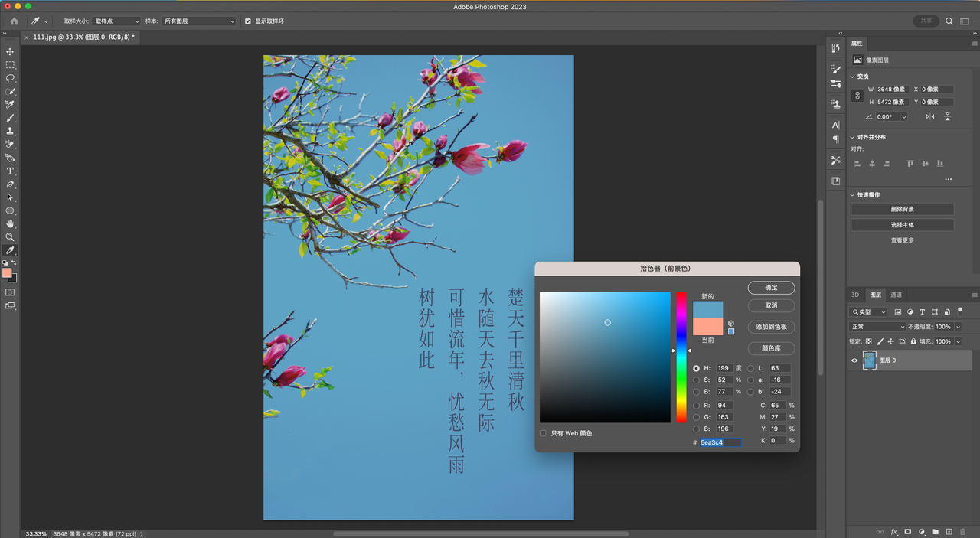Select the Pen tool
The image size is (980, 538).
(10, 184)
